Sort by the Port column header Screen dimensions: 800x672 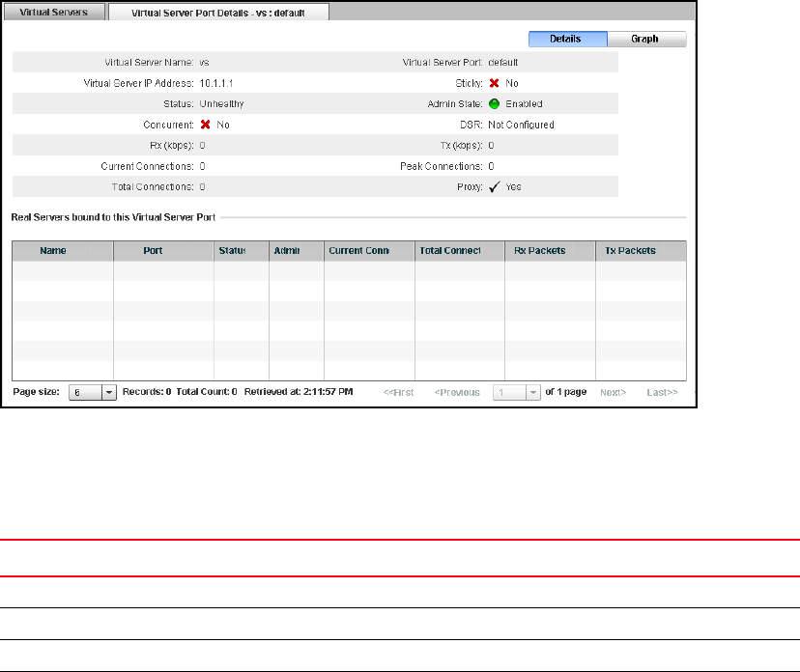(x=153, y=251)
